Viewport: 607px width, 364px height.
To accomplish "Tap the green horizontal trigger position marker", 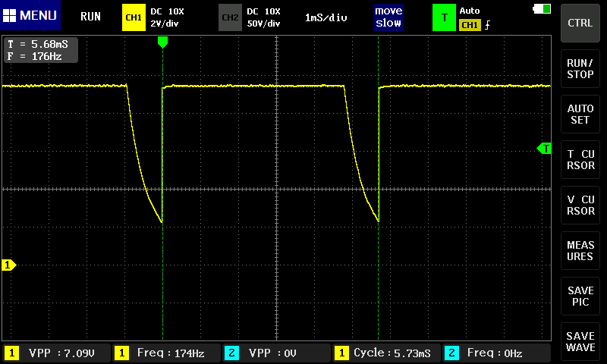I will pyautogui.click(x=162, y=42).
